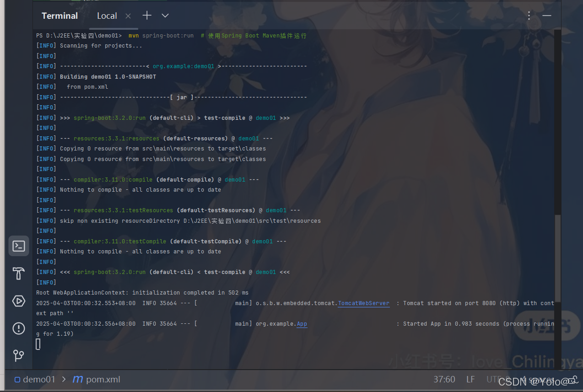
Task: Open the Services run tool window
Action: (19, 301)
